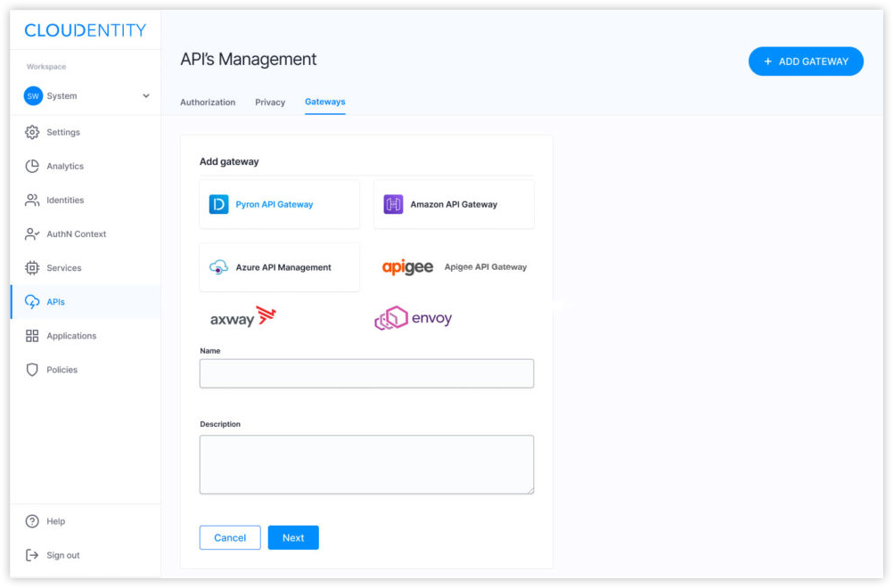Screen dimensions: 893x588
Task: Click the AuthN Context user-check icon
Action: pyautogui.click(x=32, y=234)
